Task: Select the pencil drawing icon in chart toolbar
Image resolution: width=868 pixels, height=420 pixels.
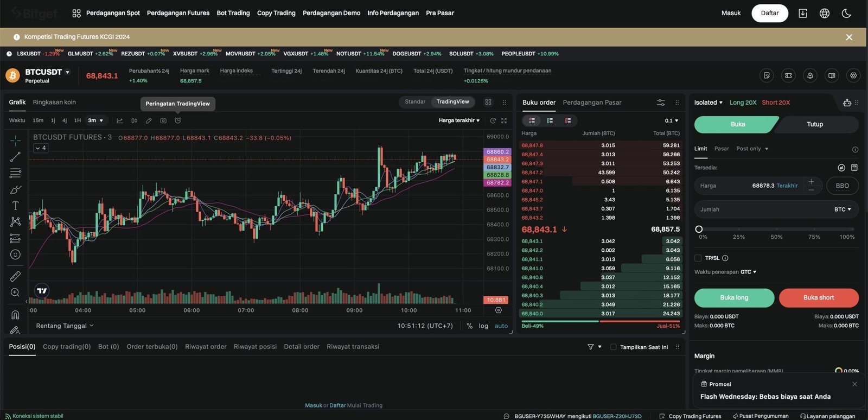Action: pos(149,120)
